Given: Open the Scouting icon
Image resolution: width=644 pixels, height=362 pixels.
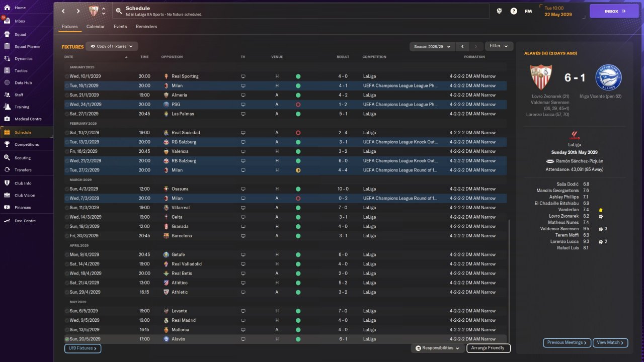Looking at the screenshot, I should pos(7,158).
